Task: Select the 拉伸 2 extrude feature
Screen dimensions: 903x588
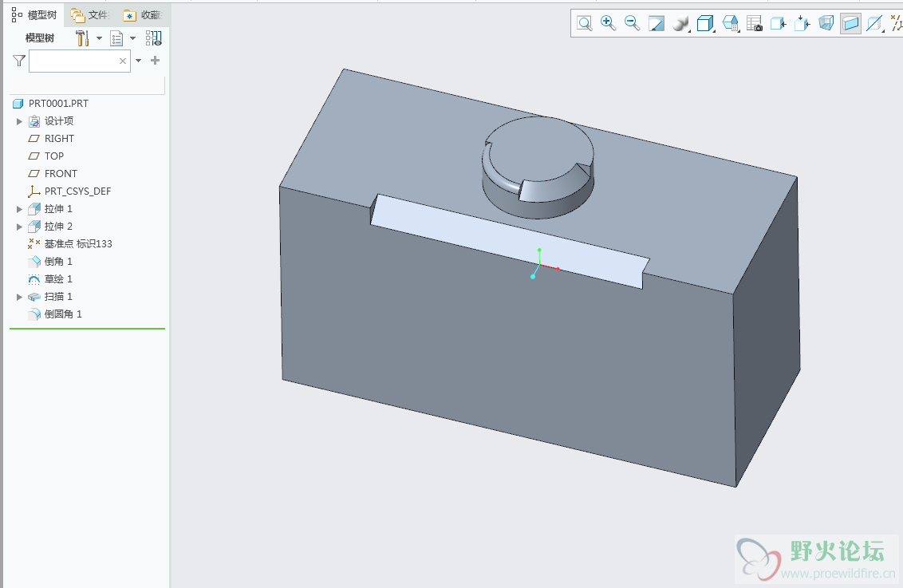Action: coord(58,227)
